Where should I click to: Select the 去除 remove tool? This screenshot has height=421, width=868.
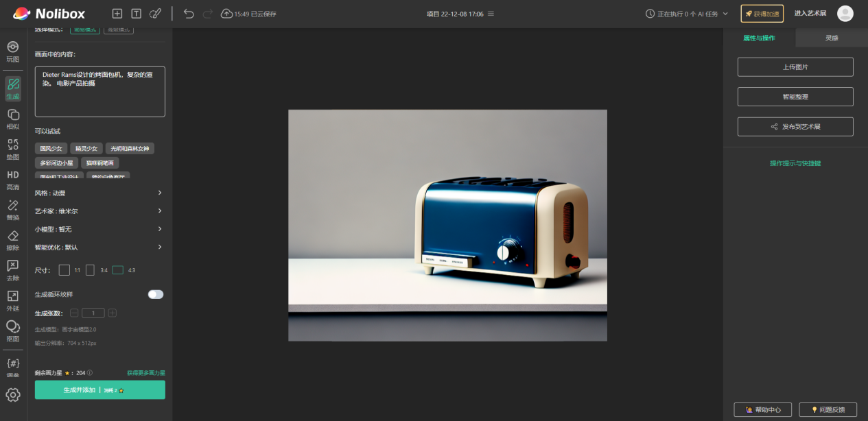[x=13, y=270]
